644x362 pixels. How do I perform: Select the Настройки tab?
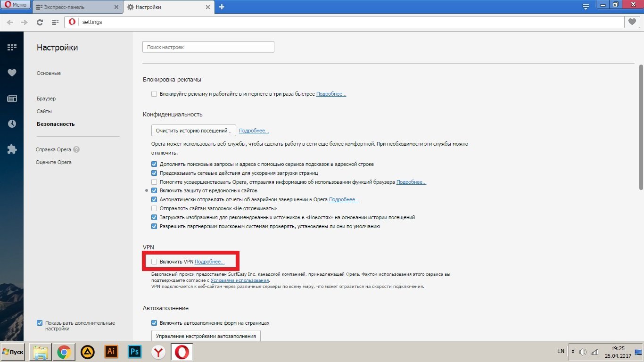168,7
